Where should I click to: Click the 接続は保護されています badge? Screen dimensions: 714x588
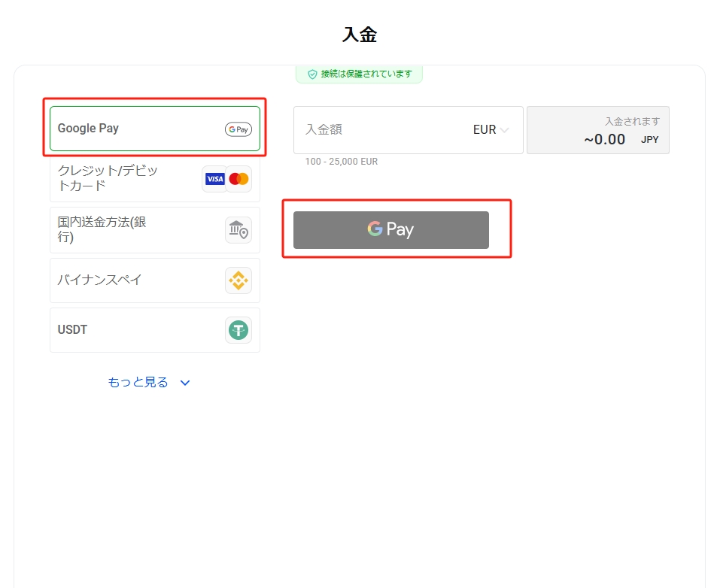pyautogui.click(x=359, y=74)
